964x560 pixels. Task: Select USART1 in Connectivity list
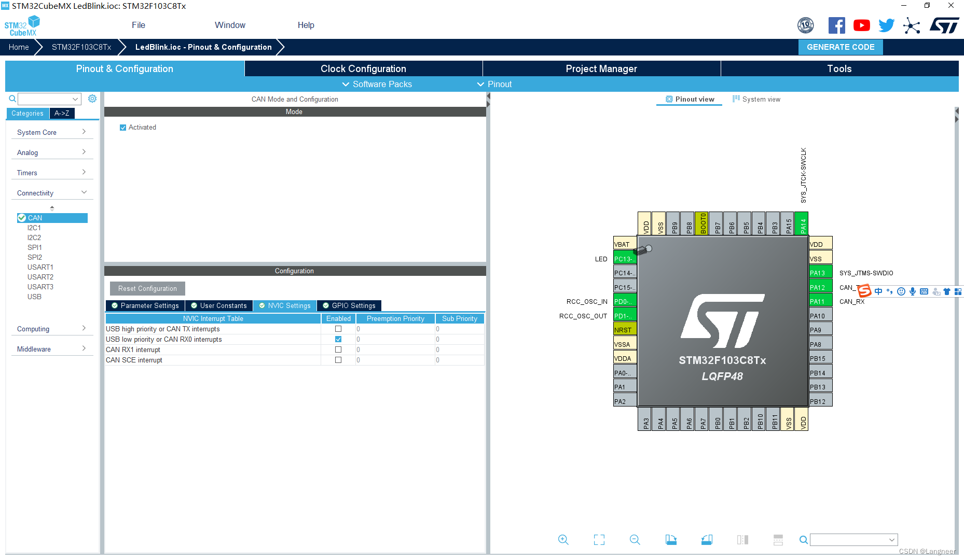pyautogui.click(x=40, y=267)
